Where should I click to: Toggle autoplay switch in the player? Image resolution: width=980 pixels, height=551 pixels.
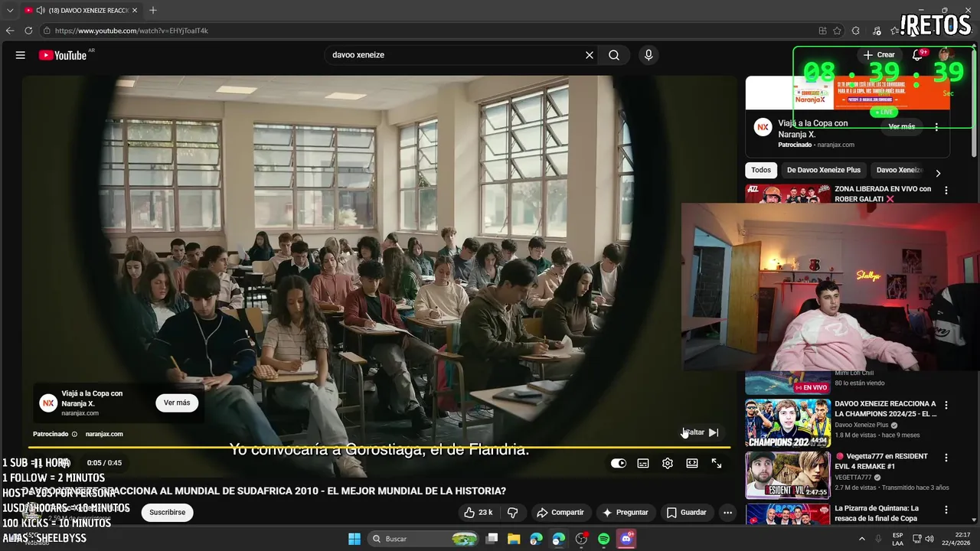619,463
